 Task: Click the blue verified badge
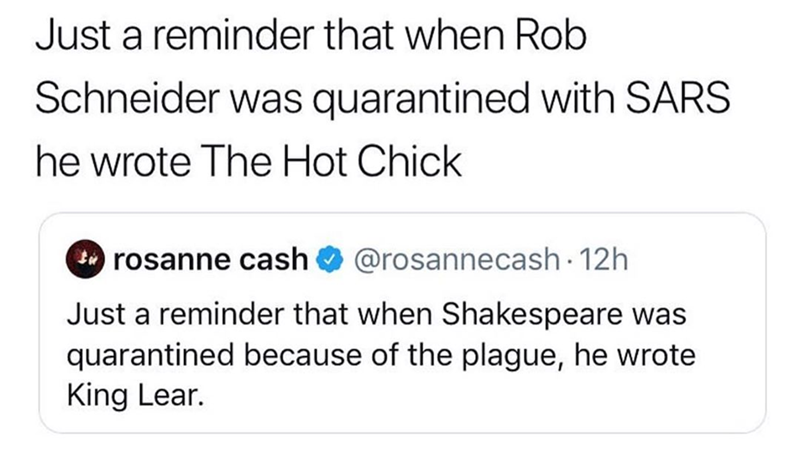(326, 261)
